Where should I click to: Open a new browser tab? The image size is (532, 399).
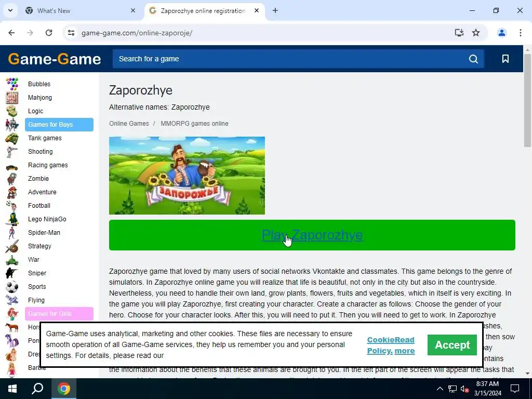(x=275, y=10)
